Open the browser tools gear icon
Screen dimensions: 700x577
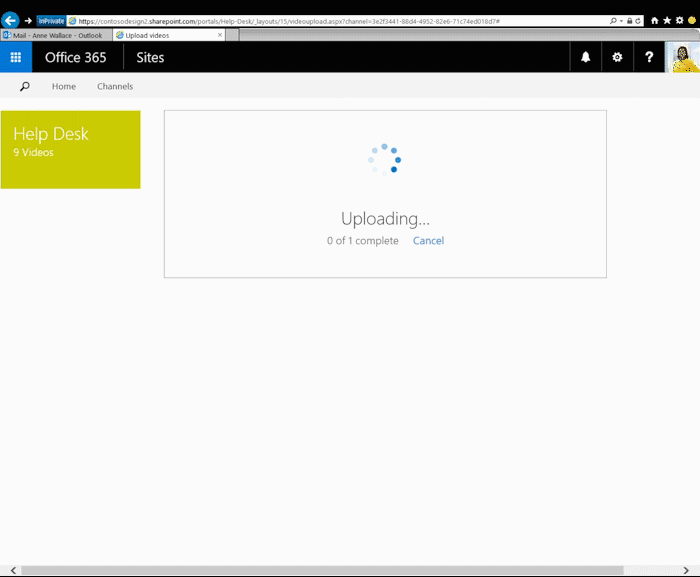(x=679, y=20)
